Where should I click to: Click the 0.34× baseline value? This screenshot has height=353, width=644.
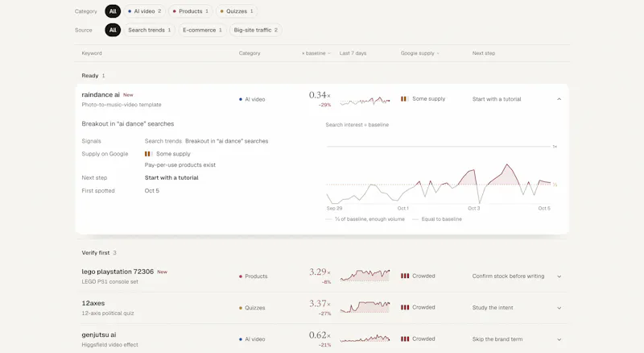[320, 95]
